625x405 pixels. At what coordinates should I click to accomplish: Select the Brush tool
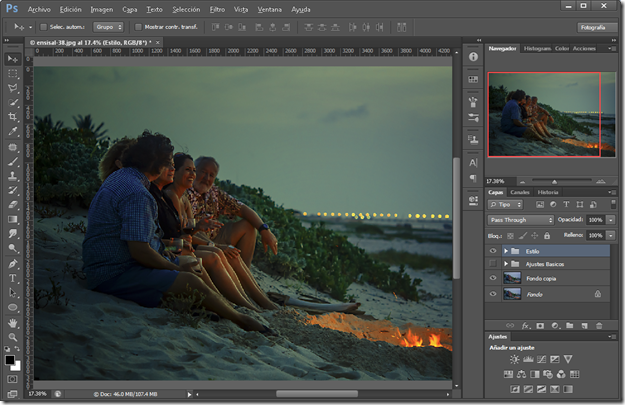[x=13, y=161]
